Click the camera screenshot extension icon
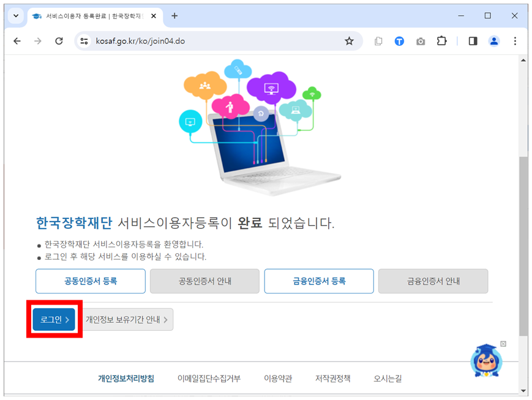Viewport: 532px width, 400px height. coord(421,42)
